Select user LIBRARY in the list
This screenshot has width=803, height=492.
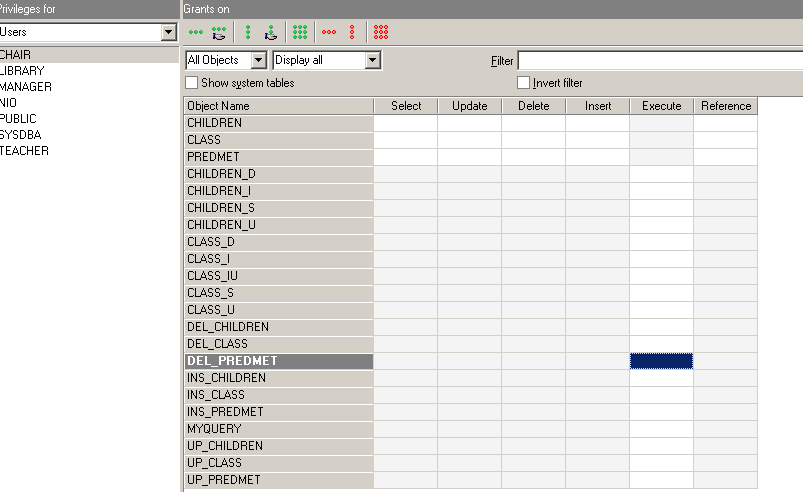coord(89,71)
